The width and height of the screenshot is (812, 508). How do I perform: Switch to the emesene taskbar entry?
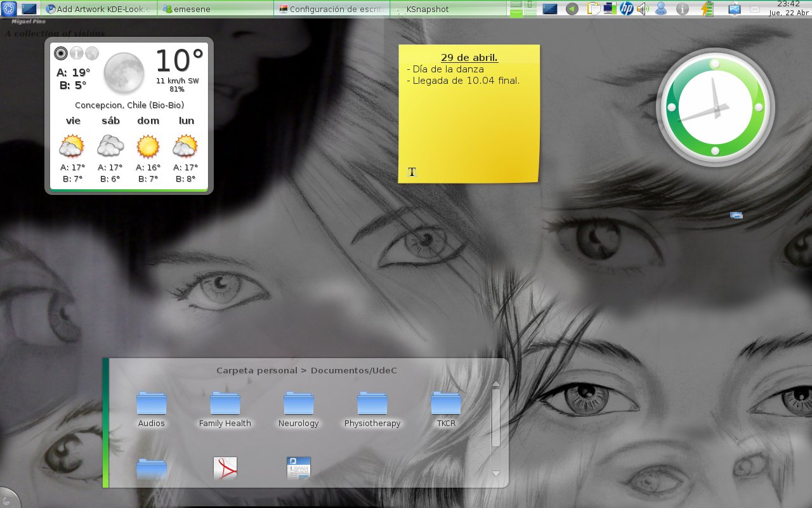214,9
